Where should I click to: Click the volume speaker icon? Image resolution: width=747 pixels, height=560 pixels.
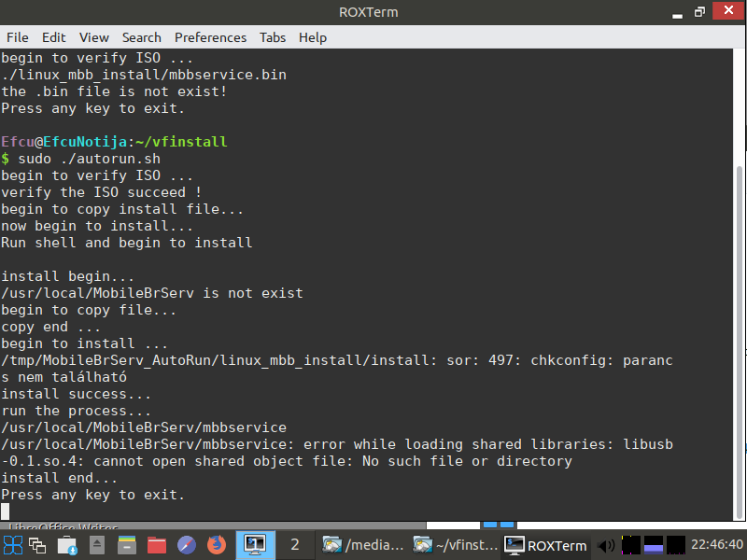(605, 546)
